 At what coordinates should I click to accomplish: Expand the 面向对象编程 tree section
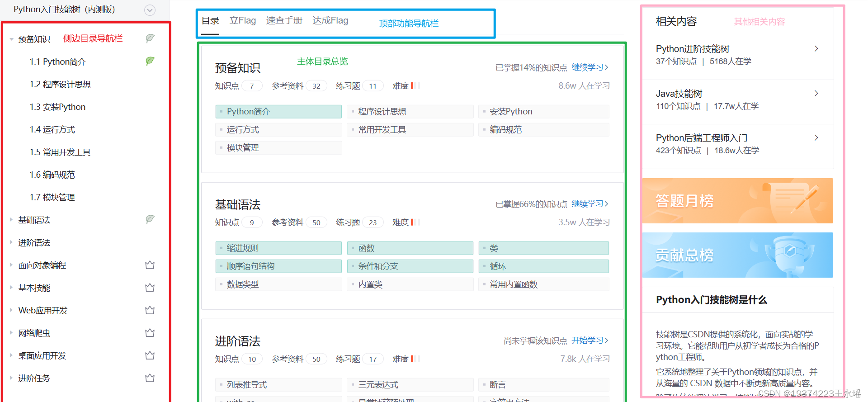pyautogui.click(x=11, y=265)
